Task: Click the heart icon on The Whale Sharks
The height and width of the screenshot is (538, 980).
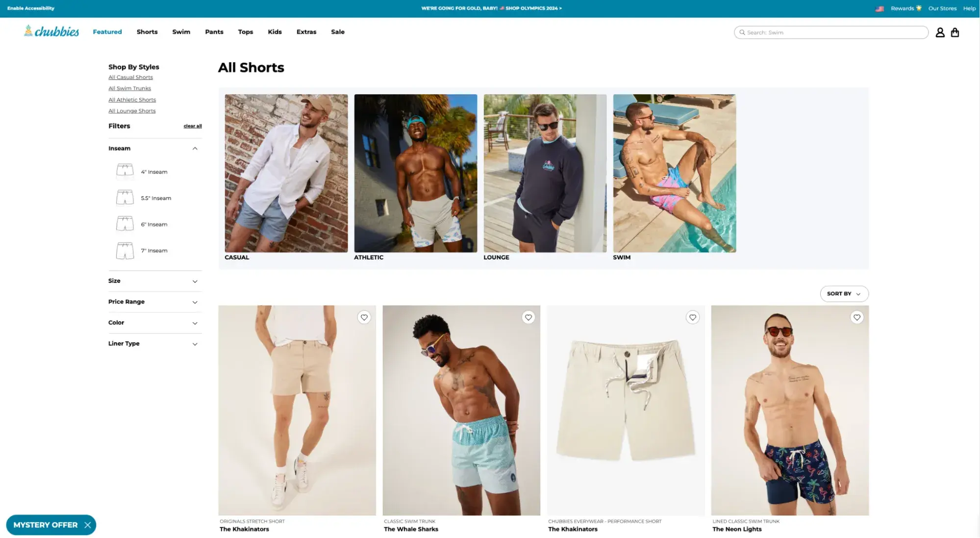Action: [x=528, y=317]
